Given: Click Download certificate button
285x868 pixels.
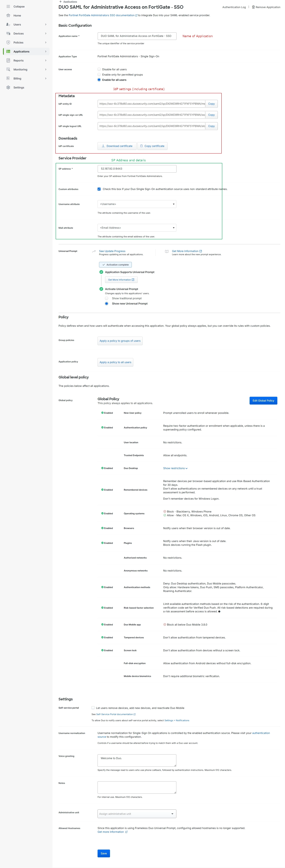Looking at the screenshot, I should point(117,146).
